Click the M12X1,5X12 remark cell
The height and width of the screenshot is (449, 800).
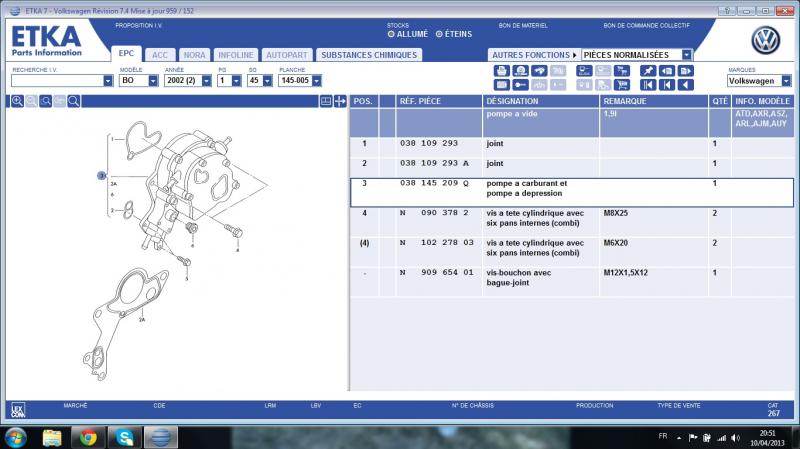click(x=654, y=282)
